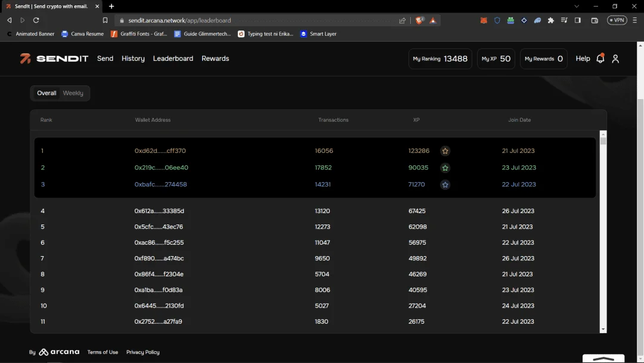Open Canva Resume bookmark
The width and height of the screenshot is (644, 363).
(x=82, y=33)
